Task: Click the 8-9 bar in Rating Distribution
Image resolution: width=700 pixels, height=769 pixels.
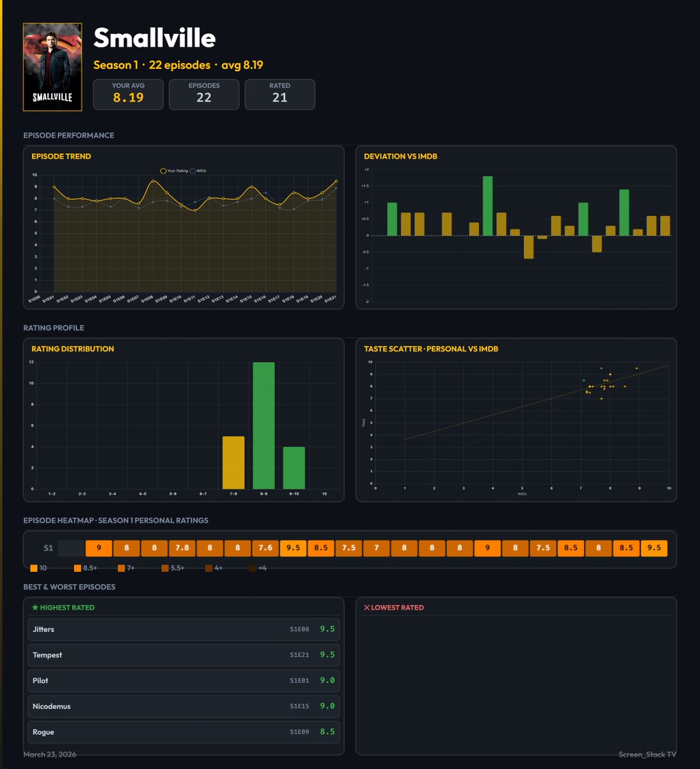Action: [264, 426]
